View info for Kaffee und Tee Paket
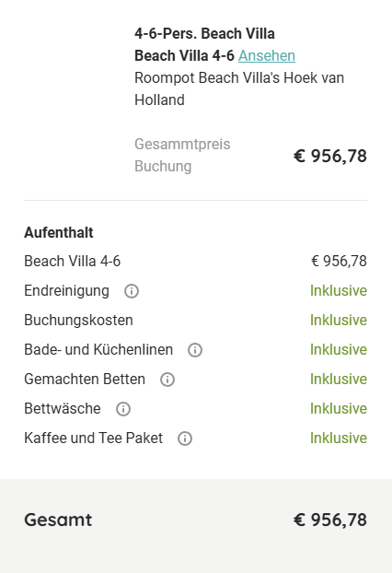Image resolution: width=392 pixels, height=573 pixels. pos(185,439)
